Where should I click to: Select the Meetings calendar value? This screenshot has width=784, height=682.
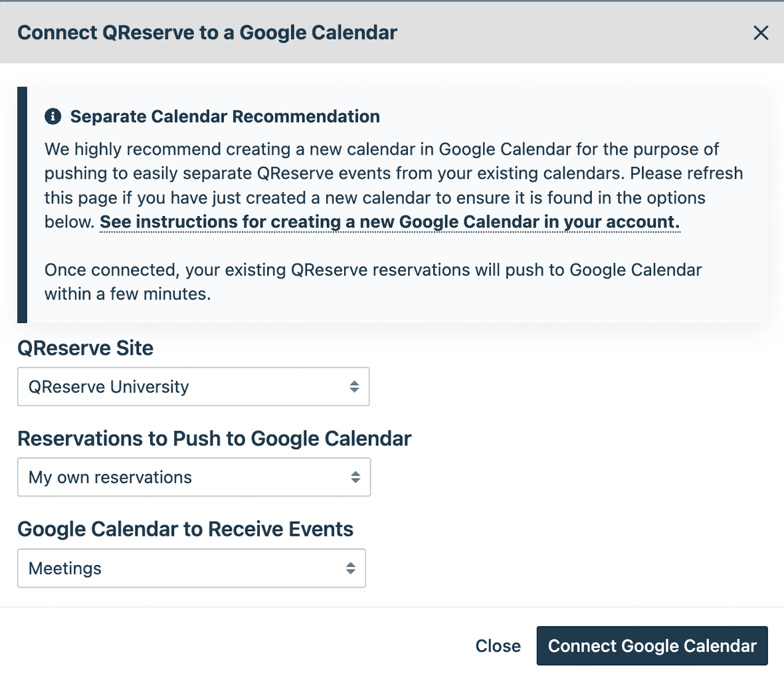(64, 568)
